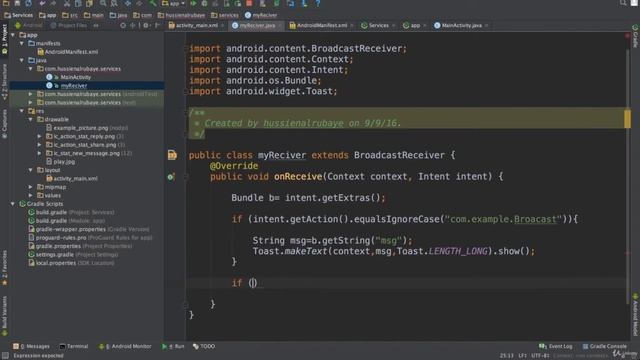Select proguard-rules.pro in Gradle Scripts
The image size is (640, 360).
pyautogui.click(x=90, y=238)
